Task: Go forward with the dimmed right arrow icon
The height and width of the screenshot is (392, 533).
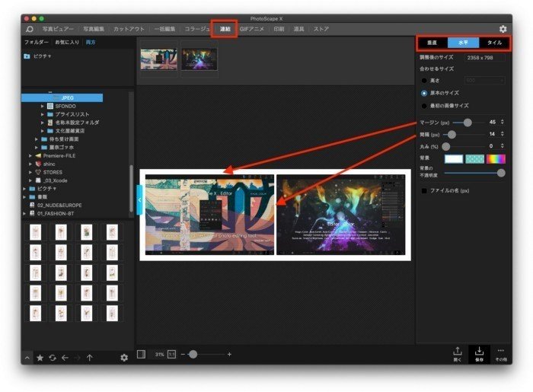Action: click(x=77, y=358)
